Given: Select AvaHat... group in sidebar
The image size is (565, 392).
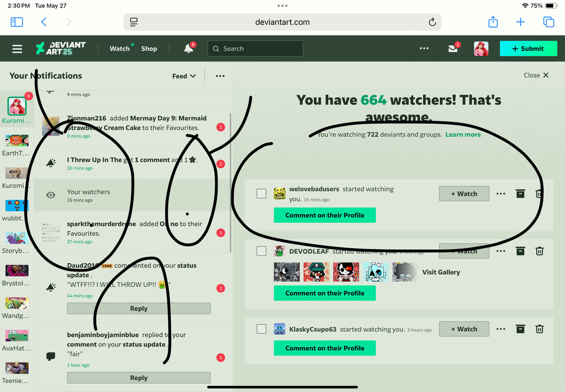Looking at the screenshot, I should click(17, 341).
